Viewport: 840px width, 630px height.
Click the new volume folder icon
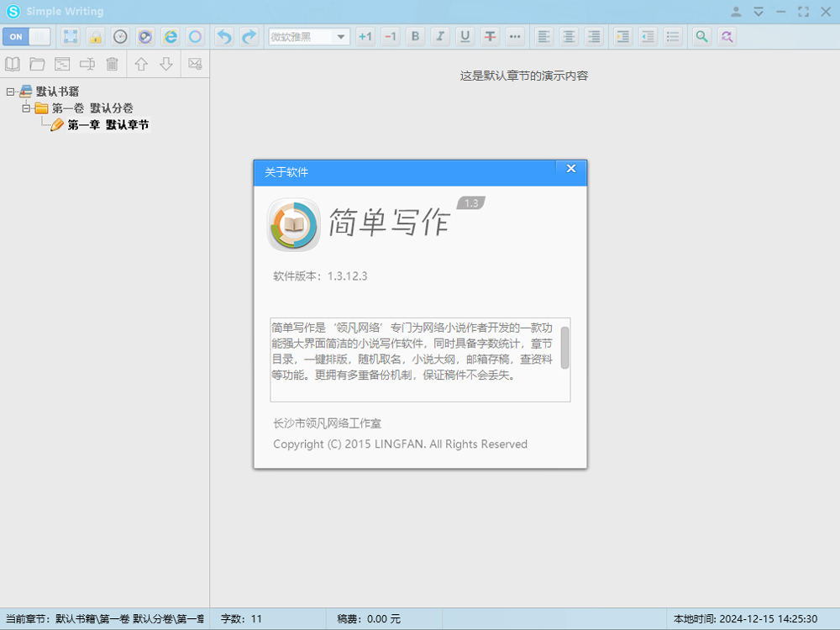tap(37, 65)
